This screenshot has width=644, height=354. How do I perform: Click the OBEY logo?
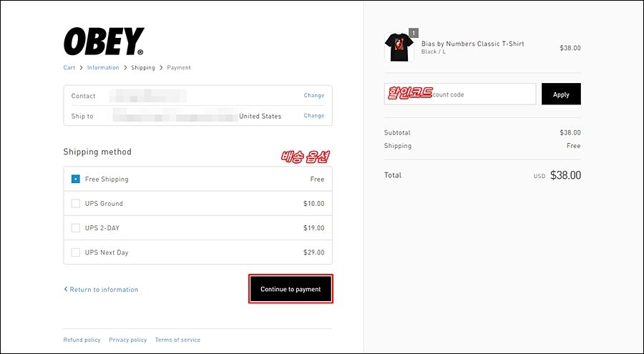click(x=104, y=41)
